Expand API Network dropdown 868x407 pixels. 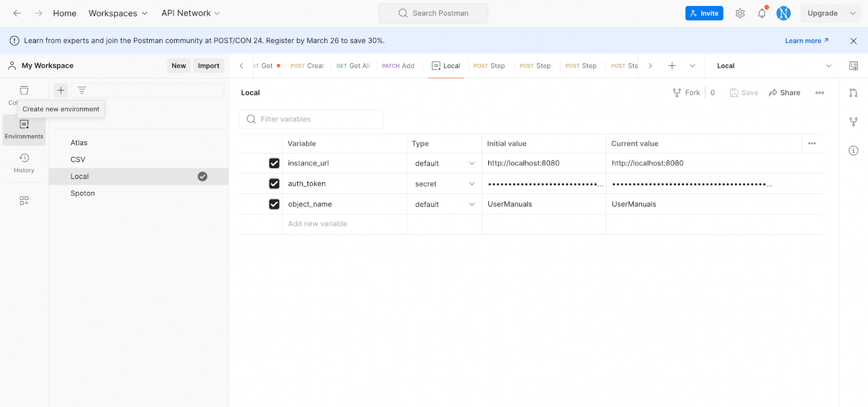coord(190,13)
